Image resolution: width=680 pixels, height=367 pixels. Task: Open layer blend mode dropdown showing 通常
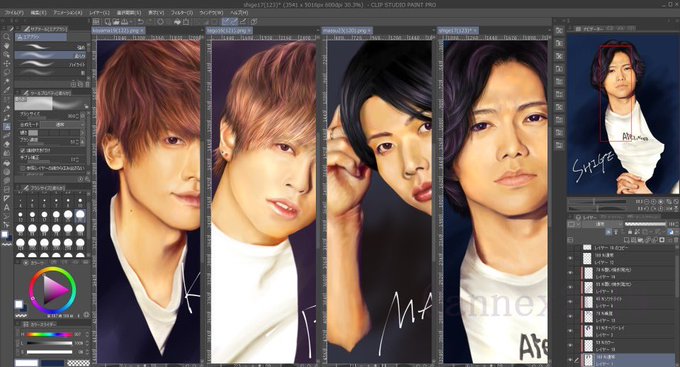tap(602, 224)
